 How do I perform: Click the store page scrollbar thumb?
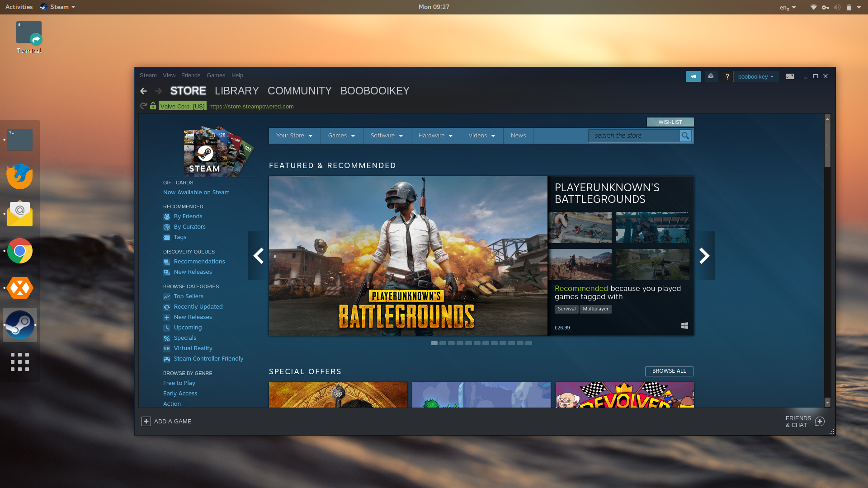click(x=827, y=145)
